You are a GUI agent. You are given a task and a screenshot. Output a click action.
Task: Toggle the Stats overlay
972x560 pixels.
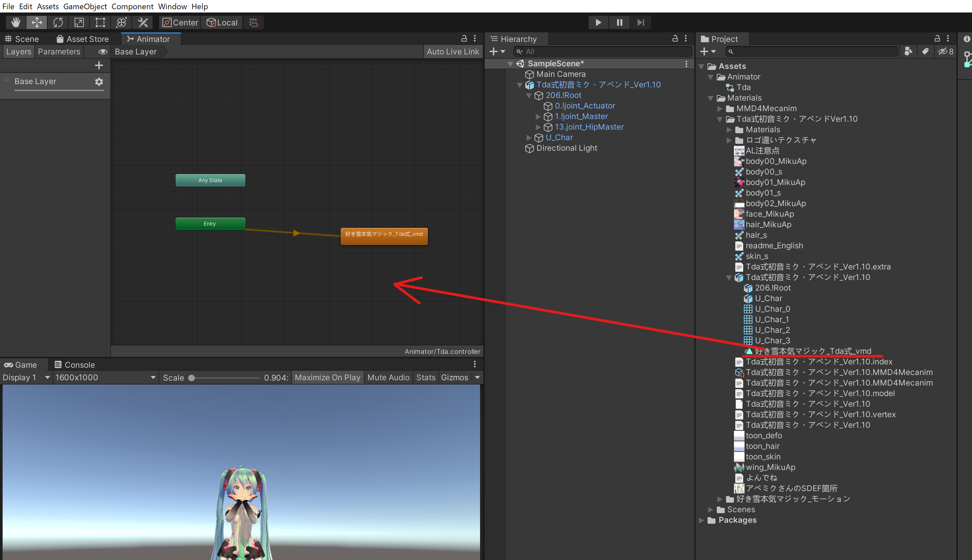coord(425,377)
